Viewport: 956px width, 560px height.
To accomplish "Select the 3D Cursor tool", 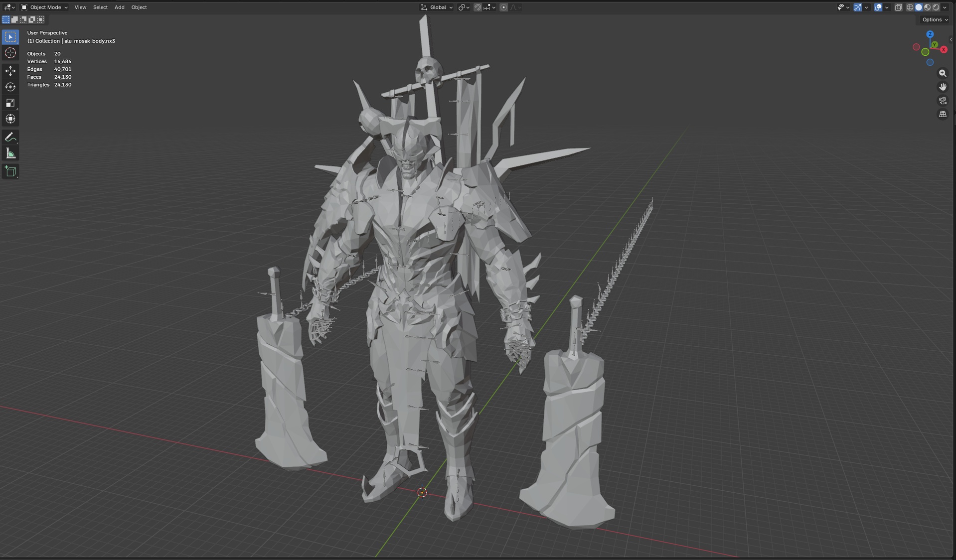I will [10, 53].
